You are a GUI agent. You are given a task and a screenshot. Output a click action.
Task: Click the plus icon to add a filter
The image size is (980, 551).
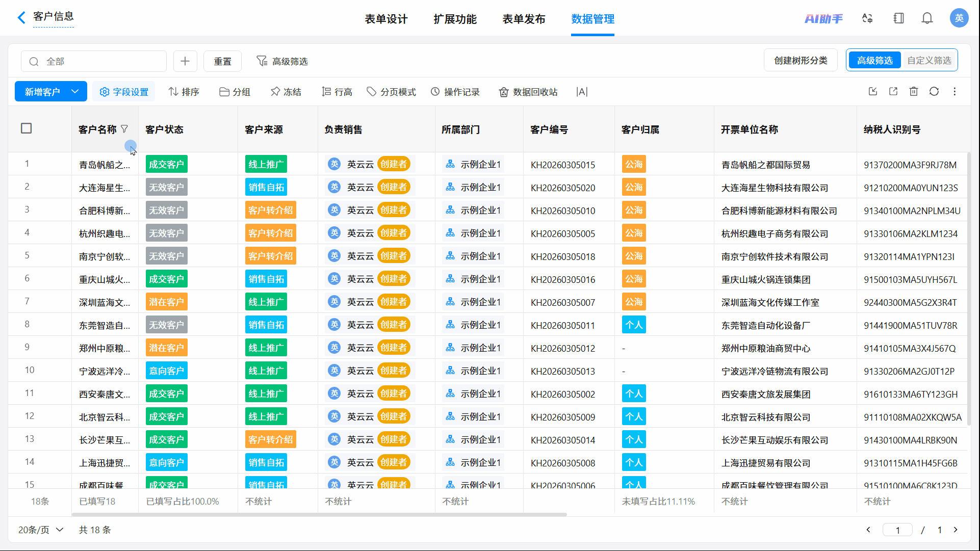tap(185, 61)
